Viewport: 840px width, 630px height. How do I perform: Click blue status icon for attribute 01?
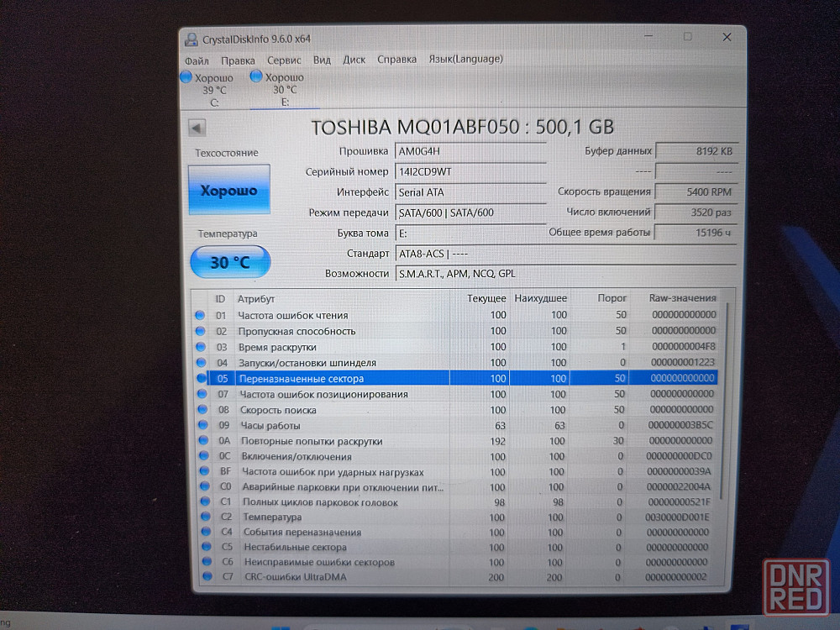click(200, 316)
